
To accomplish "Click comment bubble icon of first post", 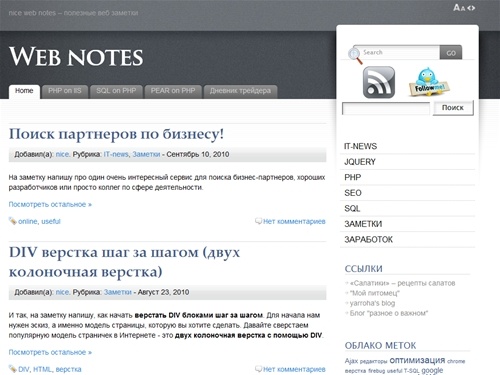I will click(258, 221).
